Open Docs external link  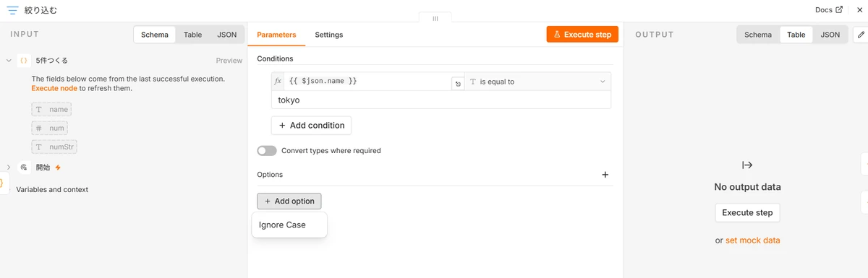pos(829,10)
